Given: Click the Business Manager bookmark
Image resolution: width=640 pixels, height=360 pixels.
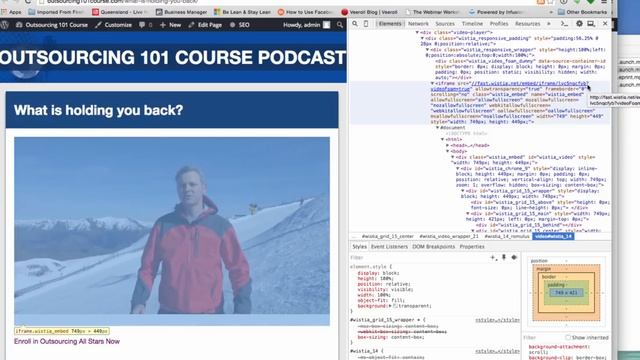Looking at the screenshot, I should click(x=181, y=12).
